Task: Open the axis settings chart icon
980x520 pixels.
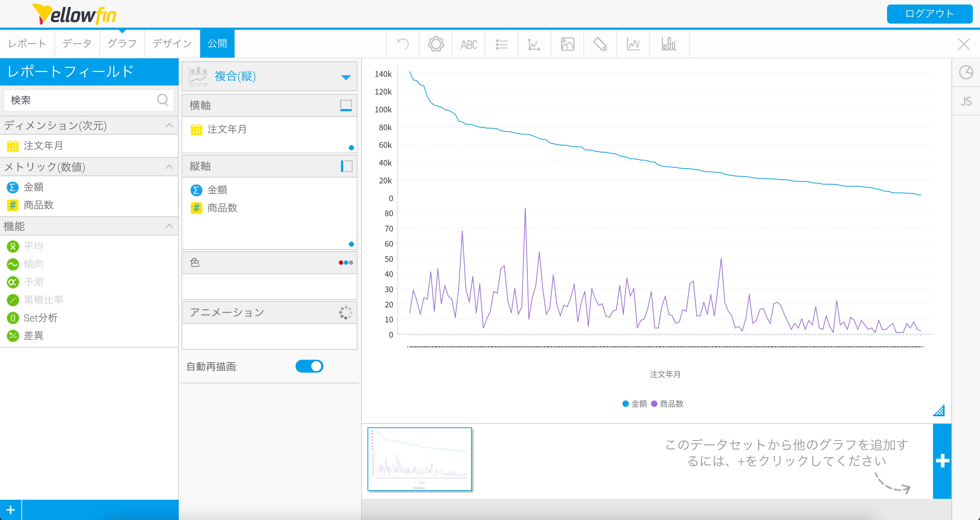Action: coord(534,45)
